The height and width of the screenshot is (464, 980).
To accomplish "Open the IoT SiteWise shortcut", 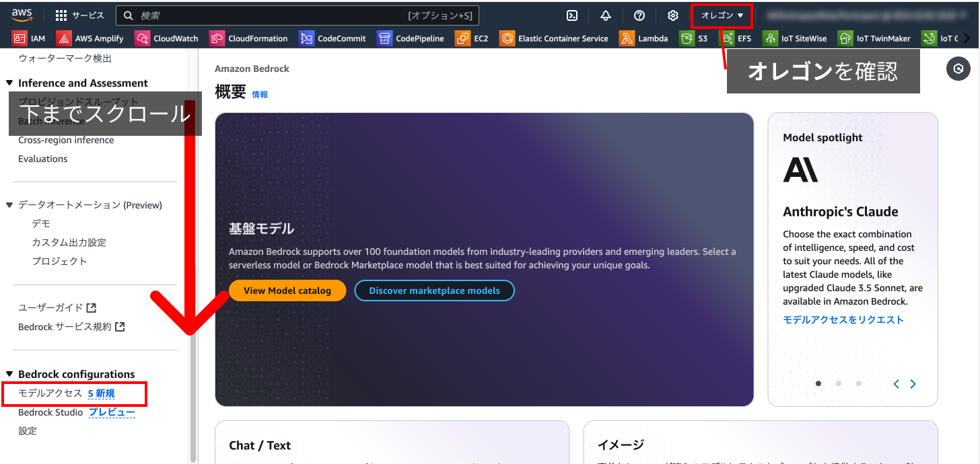I will 795,38.
